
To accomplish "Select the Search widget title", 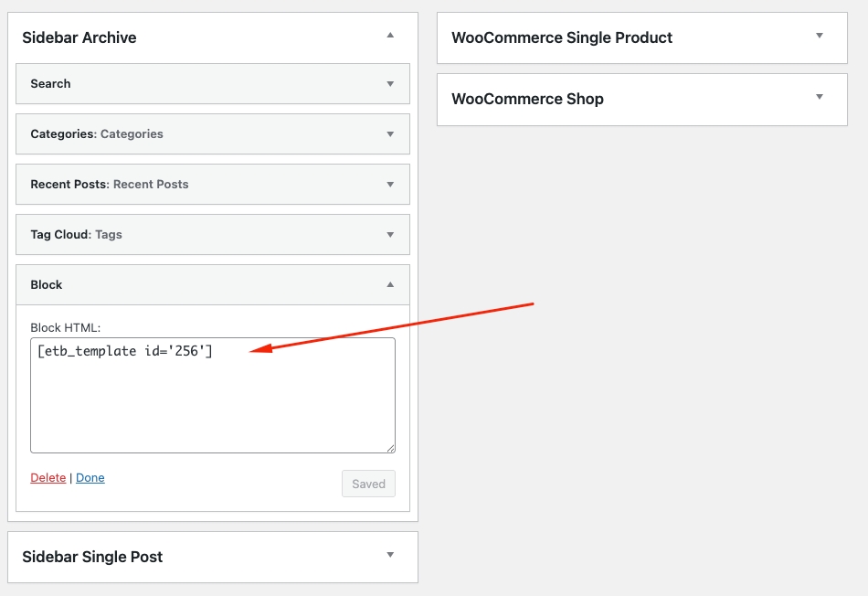I will coord(50,83).
